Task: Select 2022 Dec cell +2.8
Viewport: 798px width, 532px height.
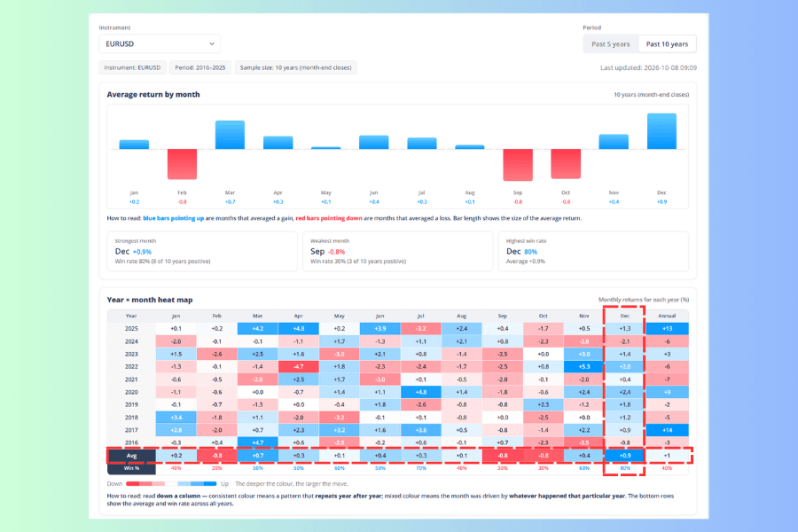Action: click(624, 366)
